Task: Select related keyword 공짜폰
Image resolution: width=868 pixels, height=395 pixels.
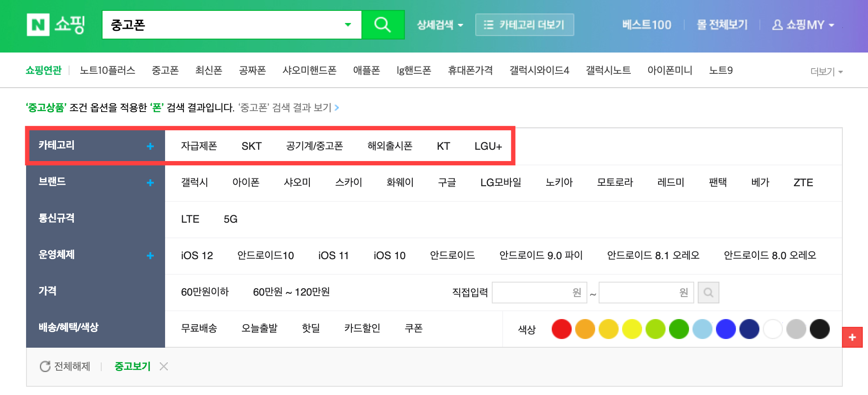Action: pos(252,70)
